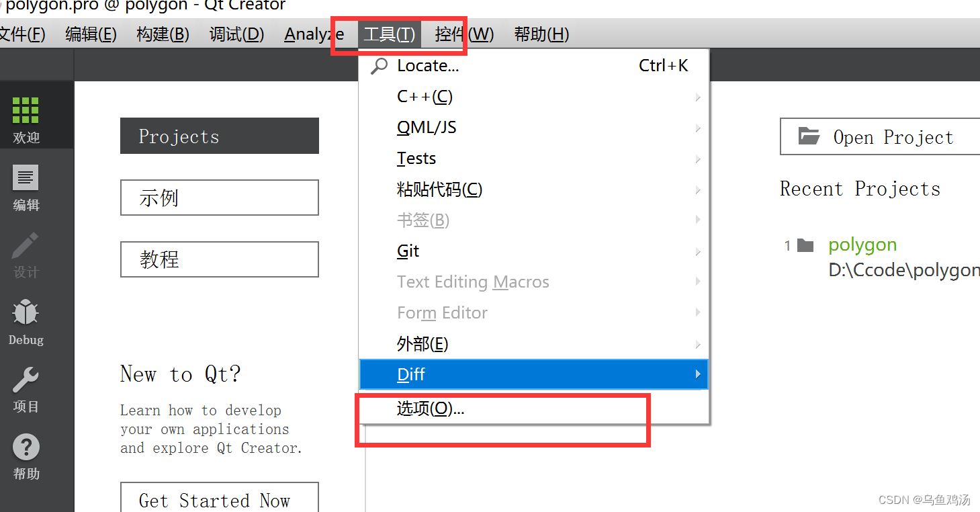
Task: Open the Debug mode bug icon
Action: pyautogui.click(x=26, y=313)
